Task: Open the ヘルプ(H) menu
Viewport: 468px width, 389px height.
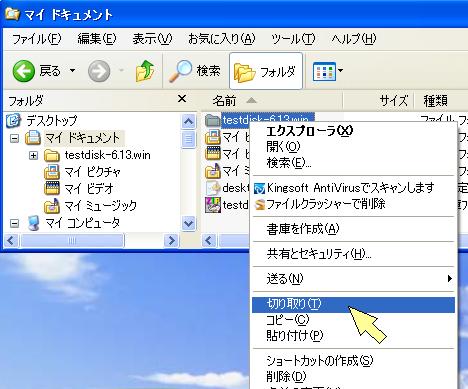Action: (x=353, y=39)
